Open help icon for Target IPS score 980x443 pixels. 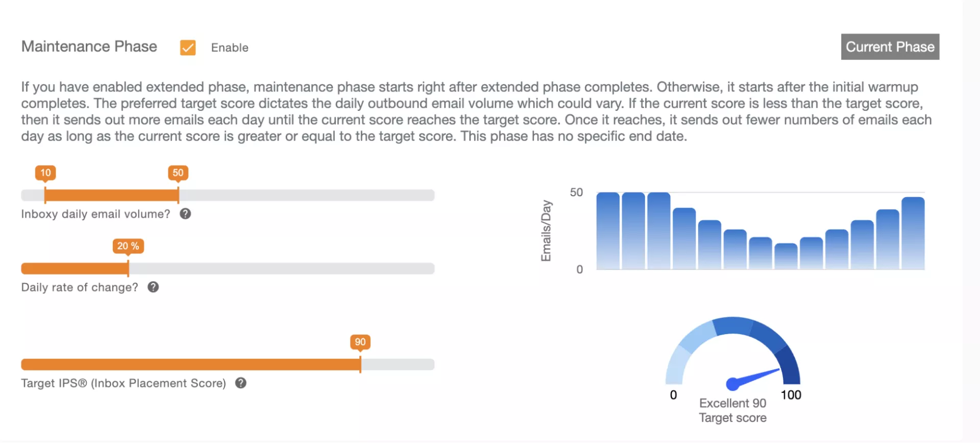click(241, 383)
